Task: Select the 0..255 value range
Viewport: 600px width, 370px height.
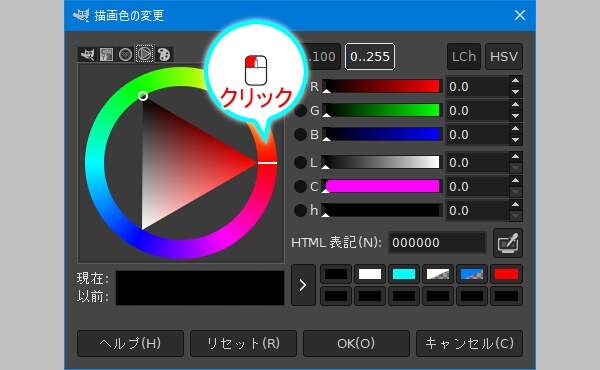Action: coord(370,57)
